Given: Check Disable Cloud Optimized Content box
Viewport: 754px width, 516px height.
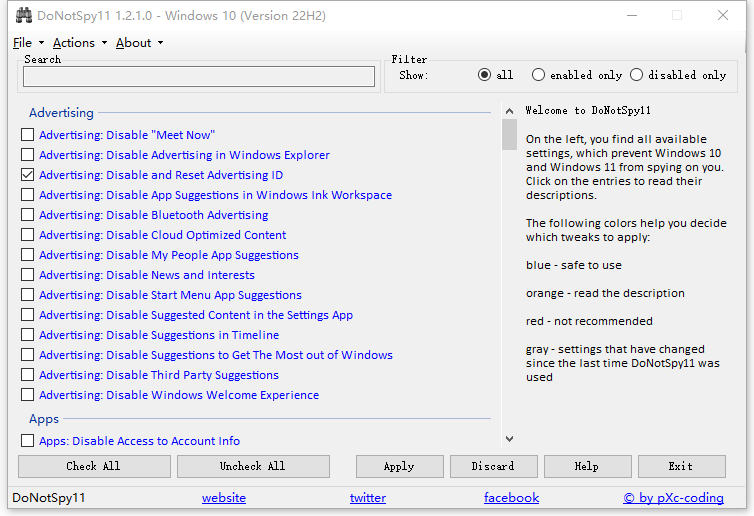Looking at the screenshot, I should click(x=27, y=235).
